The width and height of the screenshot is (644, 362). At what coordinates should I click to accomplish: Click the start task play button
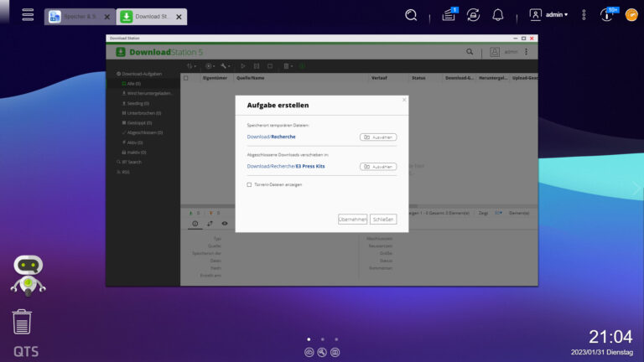(242, 66)
